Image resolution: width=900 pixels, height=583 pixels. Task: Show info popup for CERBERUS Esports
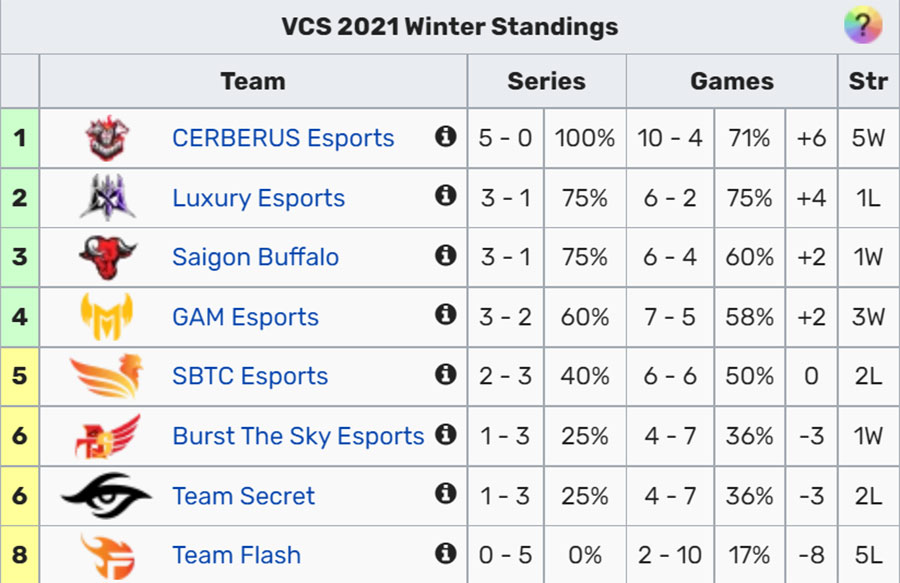[x=445, y=137]
